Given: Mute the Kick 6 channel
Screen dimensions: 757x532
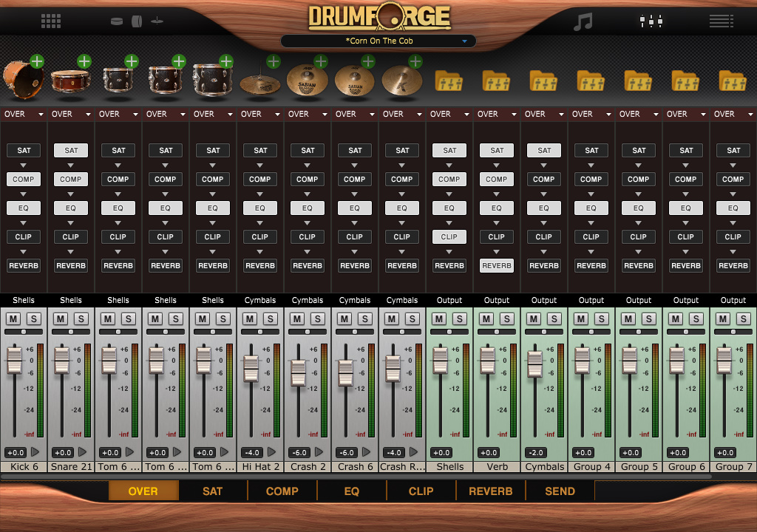Looking at the screenshot, I should pyautogui.click(x=13, y=318).
